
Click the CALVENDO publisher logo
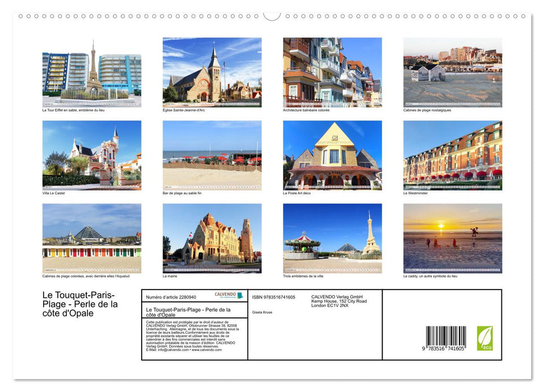point(226,295)
